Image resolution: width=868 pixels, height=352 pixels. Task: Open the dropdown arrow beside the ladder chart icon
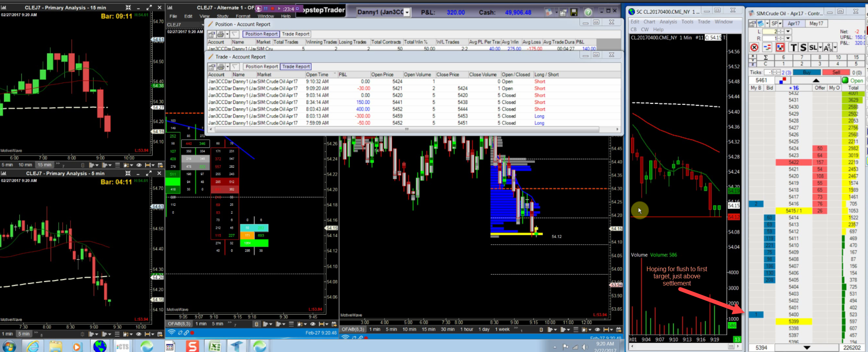tap(767, 23)
